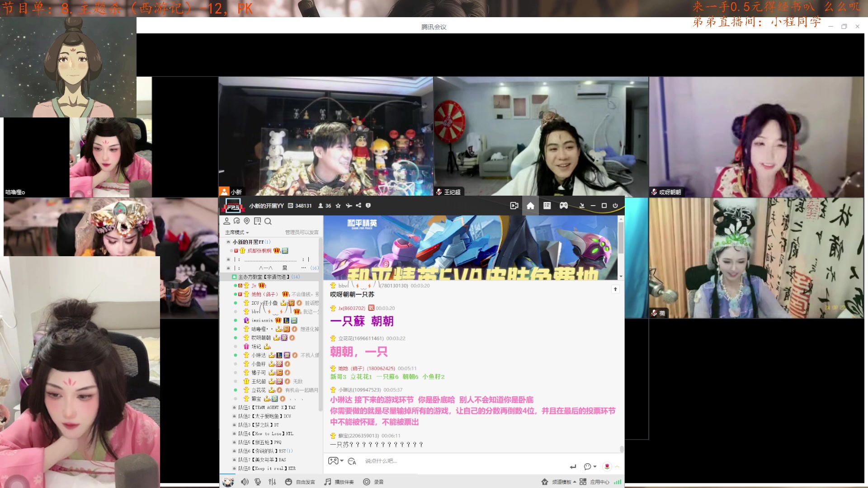The height and width of the screenshot is (488, 868).
Task: Collapse the 小新的开黑YY root channel
Action: 228,242
